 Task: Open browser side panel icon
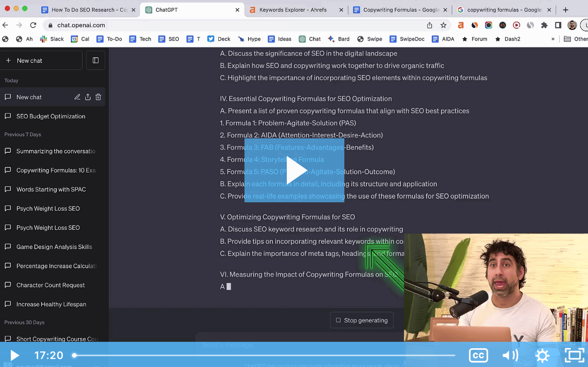[558, 25]
